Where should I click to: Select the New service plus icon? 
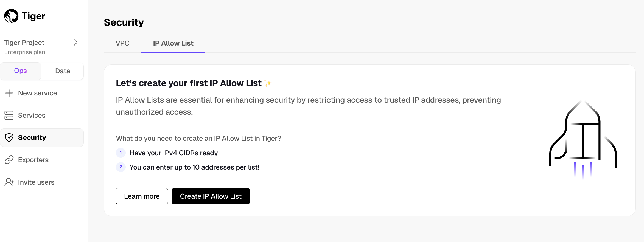coord(9,93)
